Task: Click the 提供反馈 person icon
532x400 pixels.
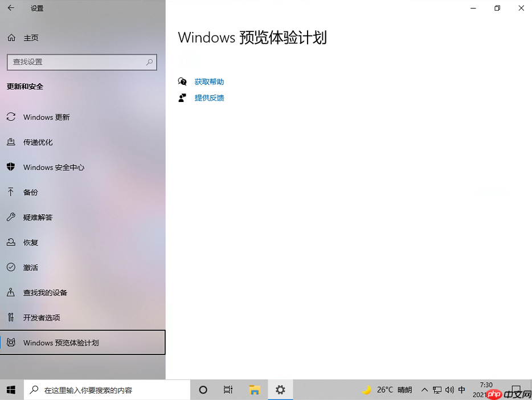Action: [x=182, y=97]
